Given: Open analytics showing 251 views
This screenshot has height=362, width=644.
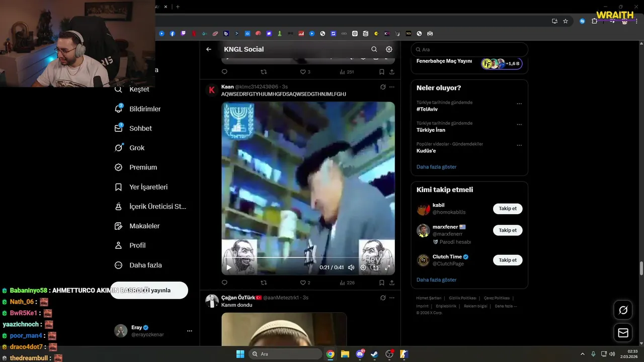Looking at the screenshot, I should (x=347, y=72).
